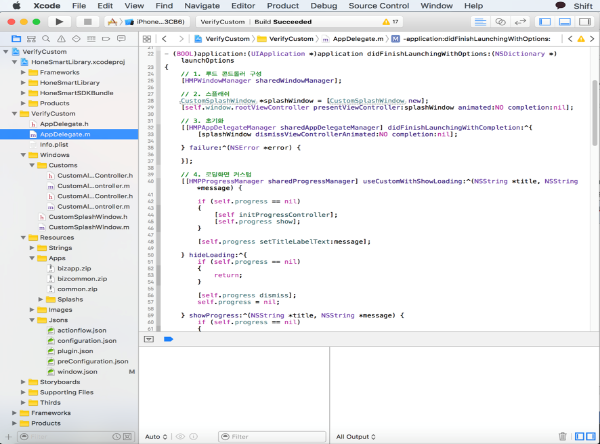
Task: Click the warning count indicator in toolbar
Action: [x=390, y=22]
